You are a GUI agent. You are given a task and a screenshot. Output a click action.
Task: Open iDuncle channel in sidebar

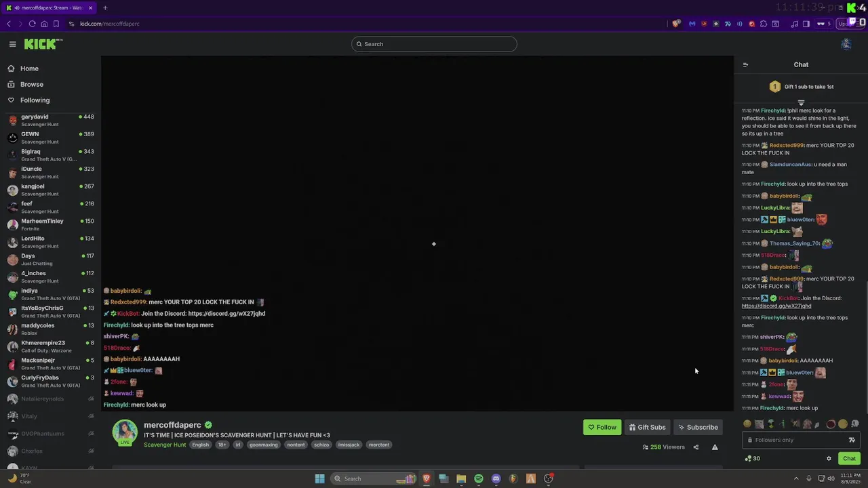(x=51, y=172)
